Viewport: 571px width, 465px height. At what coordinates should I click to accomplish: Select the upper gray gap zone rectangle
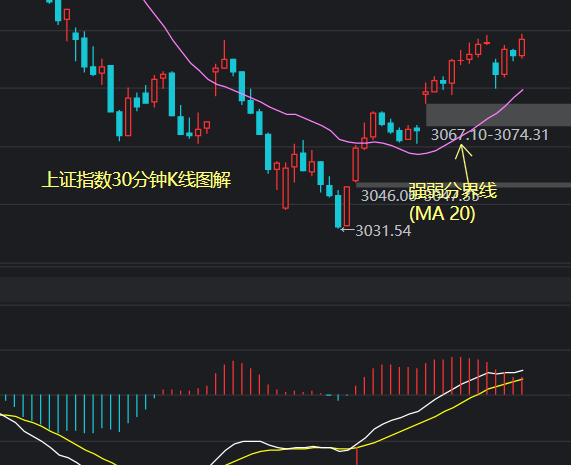pos(498,115)
